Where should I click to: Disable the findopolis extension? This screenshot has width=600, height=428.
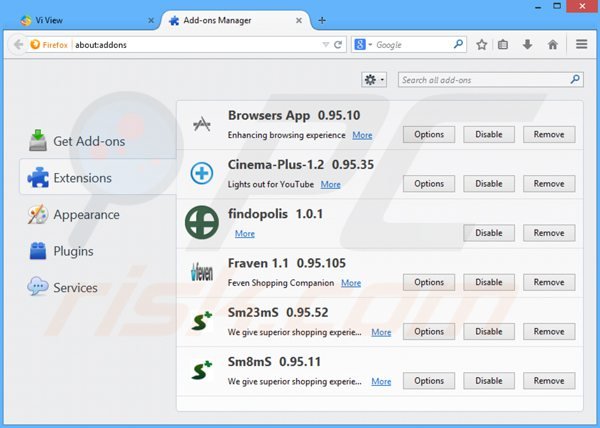[489, 233]
